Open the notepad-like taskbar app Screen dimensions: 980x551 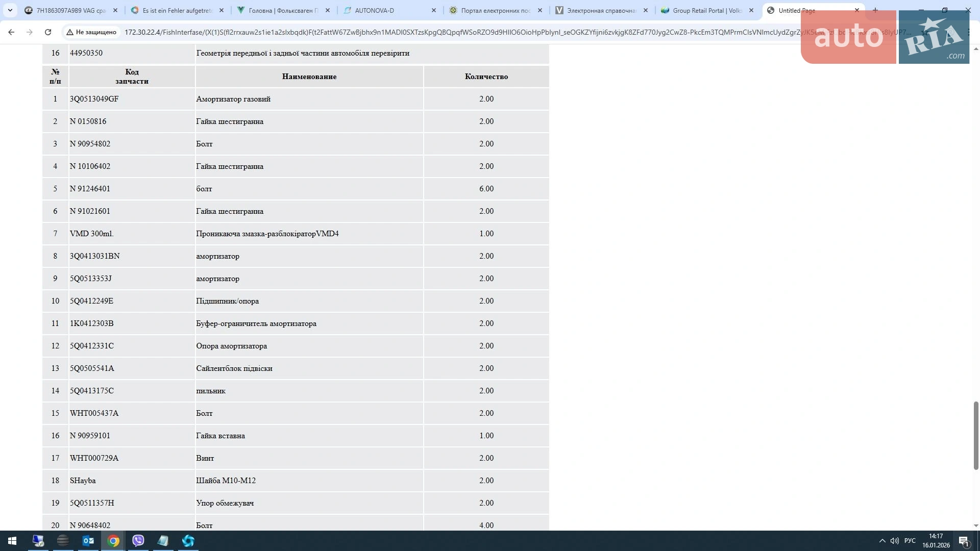point(163,541)
